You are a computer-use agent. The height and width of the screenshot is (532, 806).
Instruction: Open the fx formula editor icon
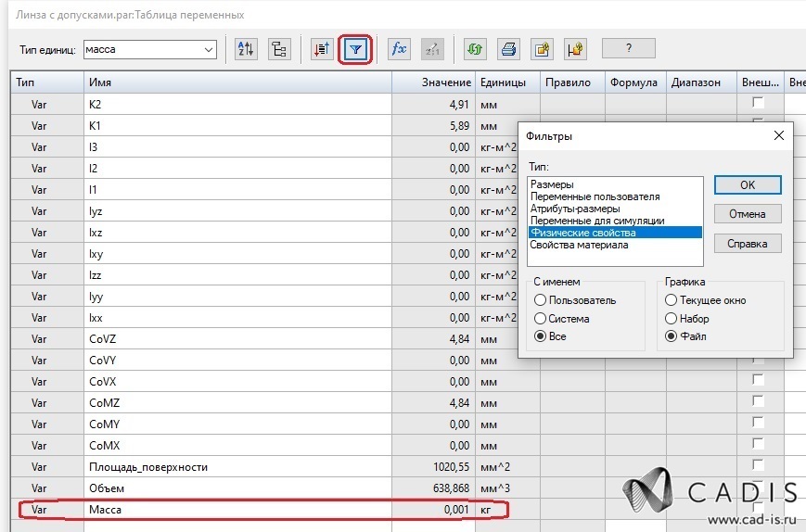[399, 49]
